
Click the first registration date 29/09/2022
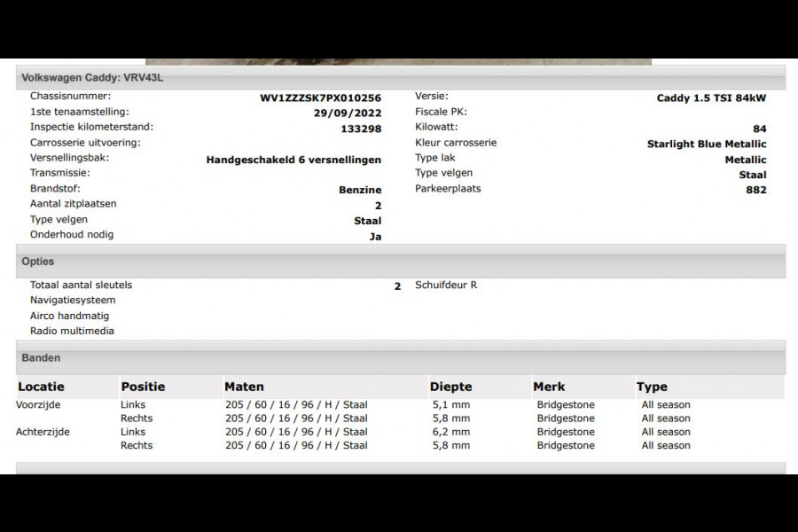click(348, 113)
